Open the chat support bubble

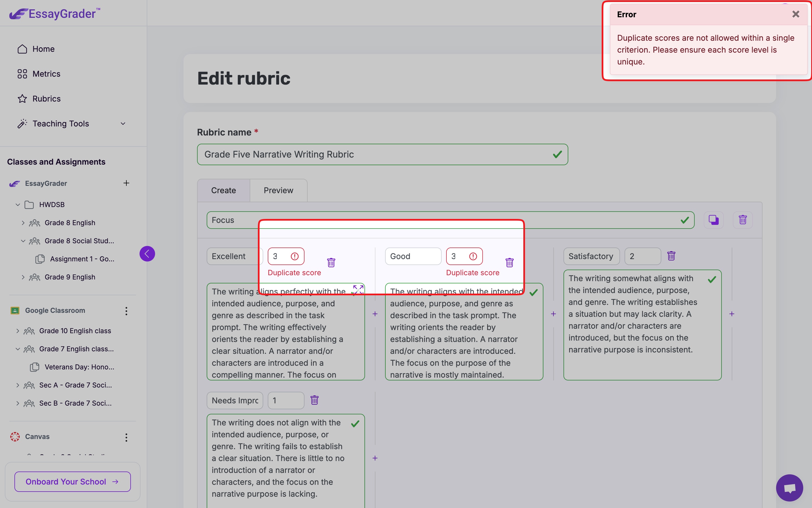[789, 488]
